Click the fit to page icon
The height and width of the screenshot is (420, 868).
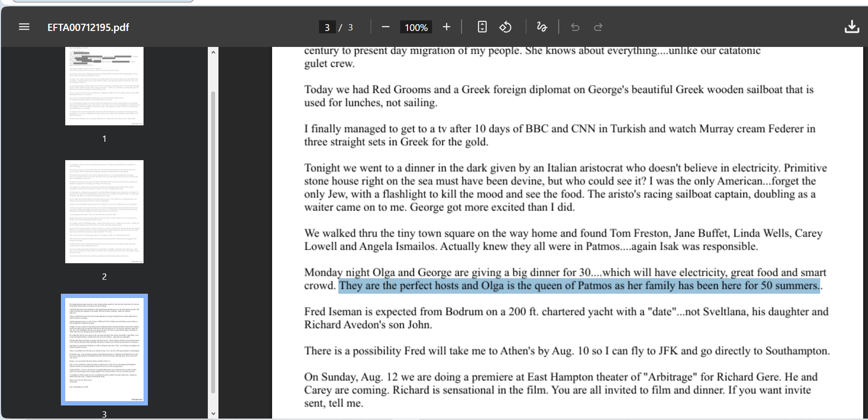pyautogui.click(x=482, y=27)
